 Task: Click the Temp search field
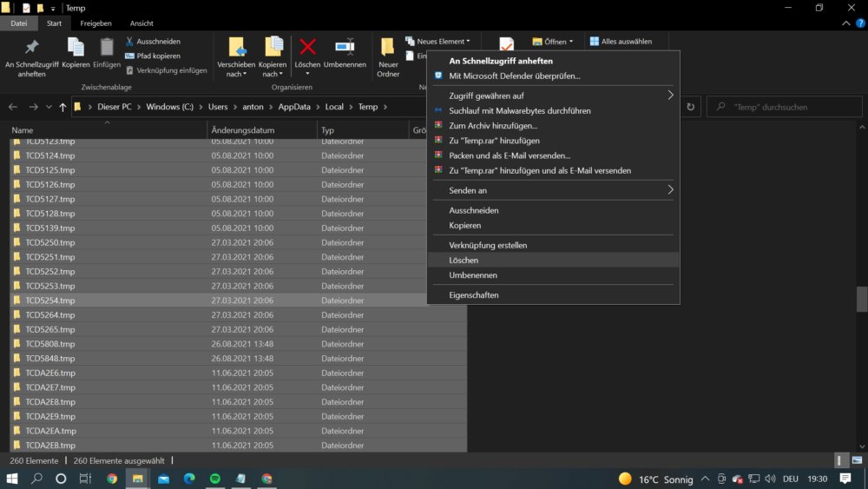point(785,107)
